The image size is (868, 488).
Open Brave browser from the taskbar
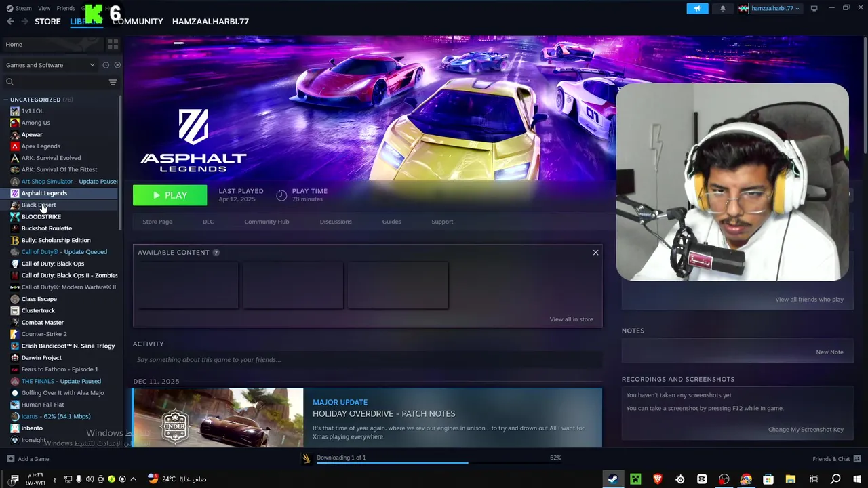point(657,479)
